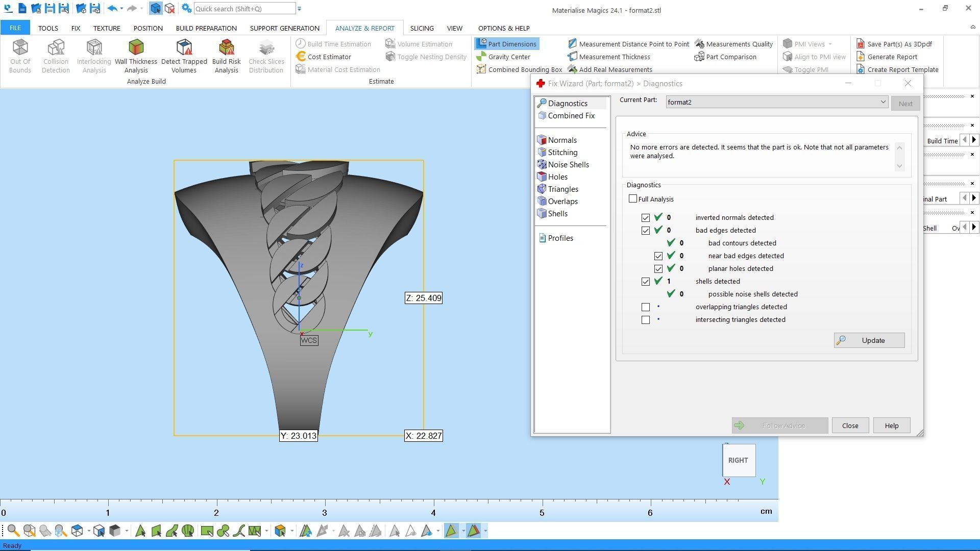The width and height of the screenshot is (980, 551).
Task: Open Quick search dropdown arrow
Action: click(x=300, y=9)
